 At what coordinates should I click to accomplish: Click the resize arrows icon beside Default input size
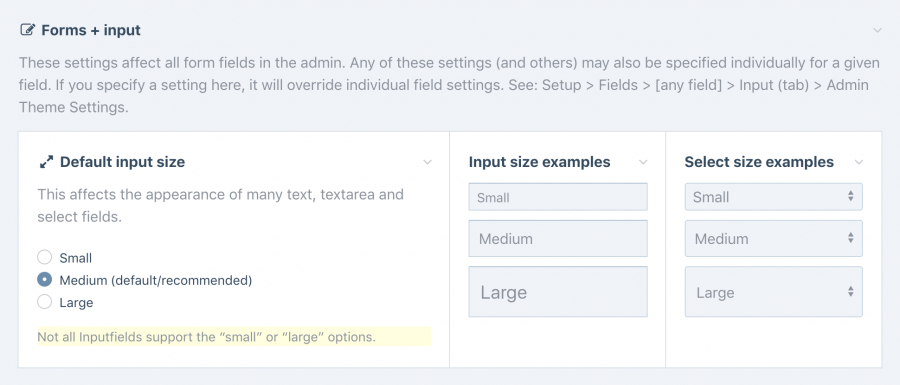(46, 162)
